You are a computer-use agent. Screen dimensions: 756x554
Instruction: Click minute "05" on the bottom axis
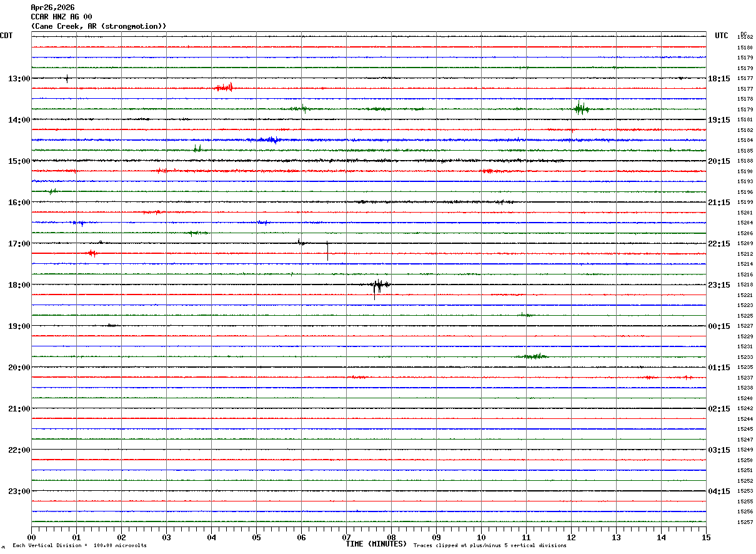point(256,538)
